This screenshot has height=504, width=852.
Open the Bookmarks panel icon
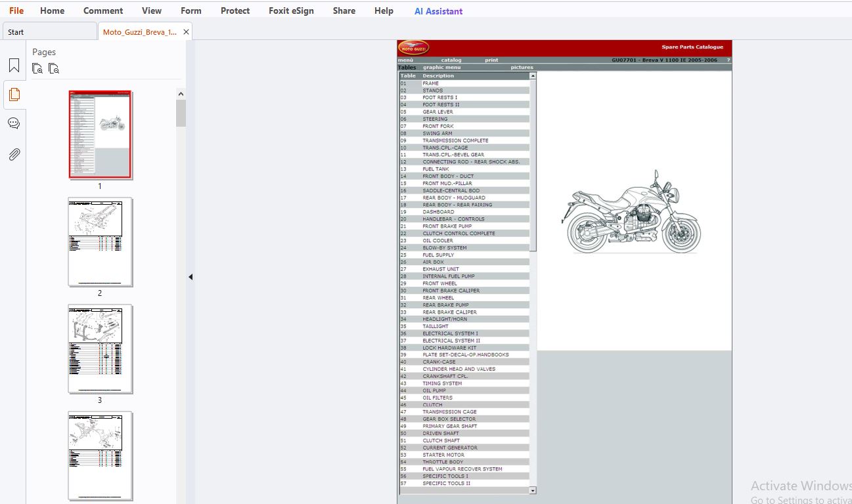point(14,66)
